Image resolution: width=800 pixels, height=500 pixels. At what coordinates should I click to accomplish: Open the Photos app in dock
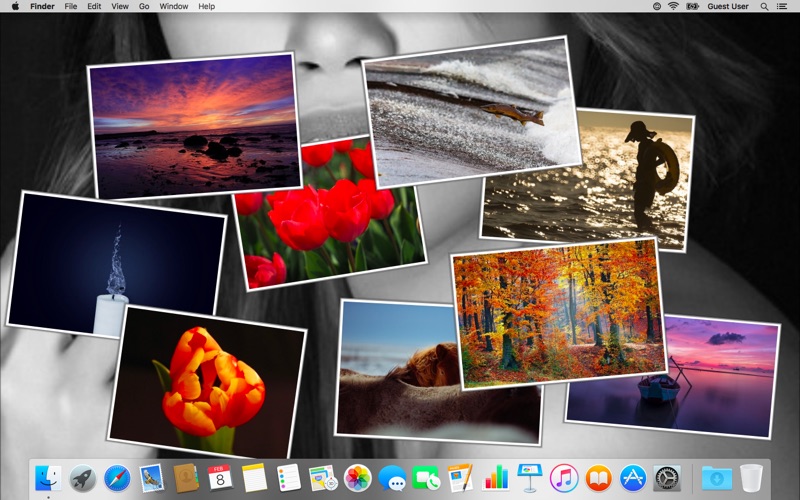coord(358,479)
